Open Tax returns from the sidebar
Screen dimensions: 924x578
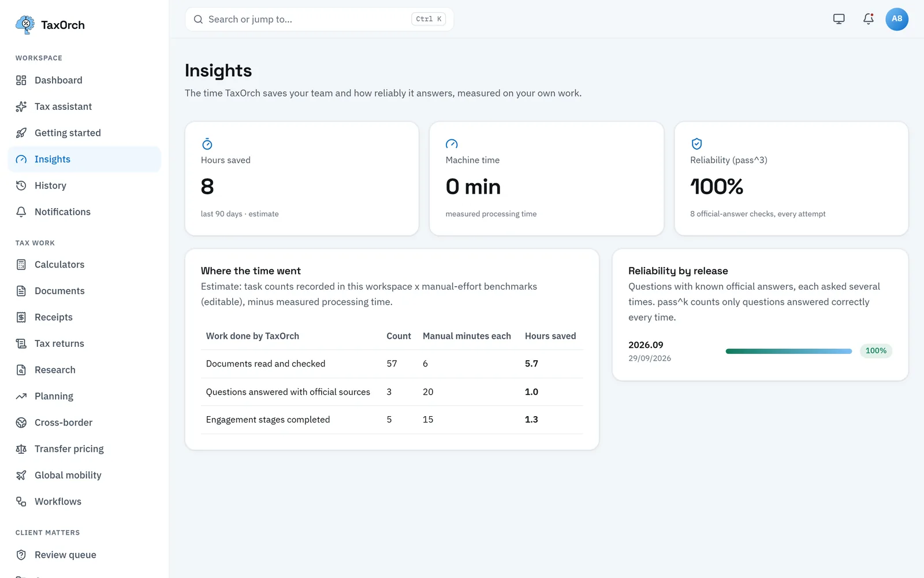pos(84,343)
